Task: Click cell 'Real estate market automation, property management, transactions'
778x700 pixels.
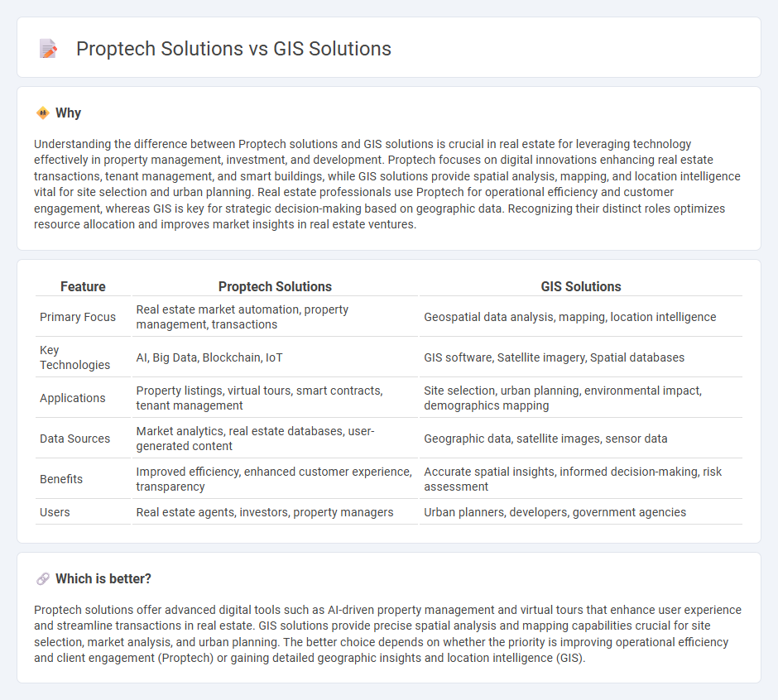Action: pyautogui.click(x=275, y=317)
